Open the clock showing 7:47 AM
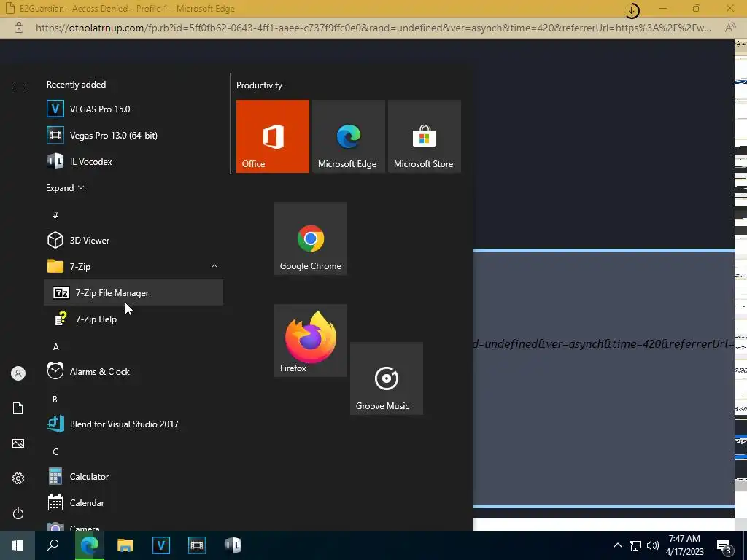This screenshot has height=560, width=747. click(684, 545)
